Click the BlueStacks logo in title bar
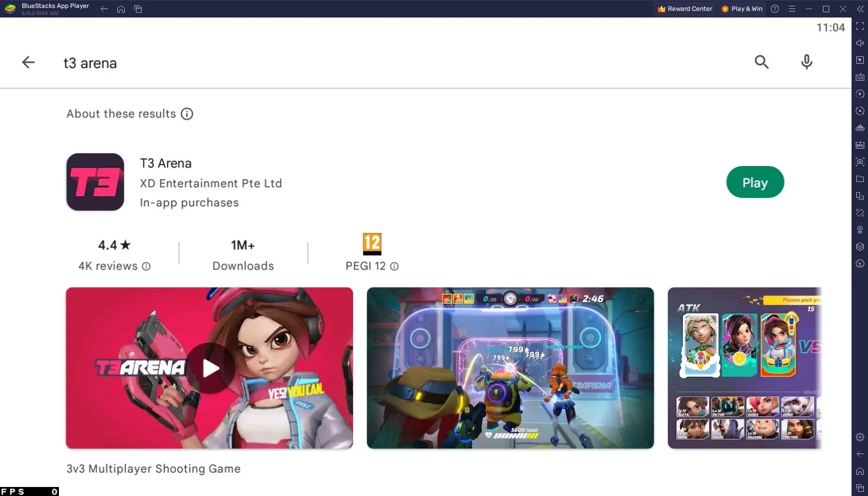 (10, 9)
